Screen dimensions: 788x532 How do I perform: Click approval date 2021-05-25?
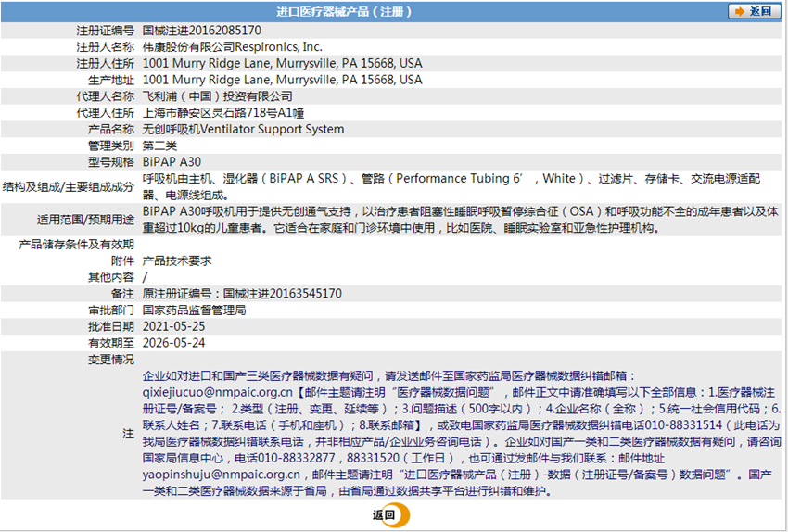click(x=174, y=326)
